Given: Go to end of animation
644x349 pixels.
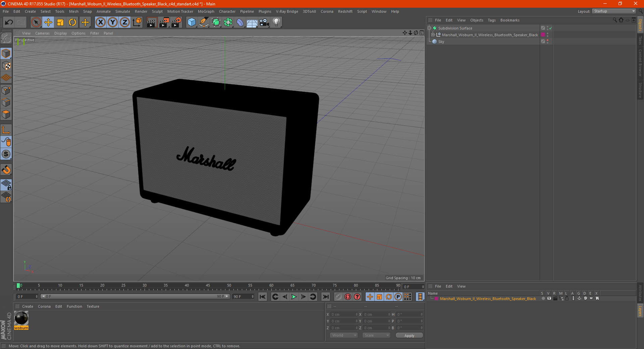Looking at the screenshot, I should click(326, 297).
